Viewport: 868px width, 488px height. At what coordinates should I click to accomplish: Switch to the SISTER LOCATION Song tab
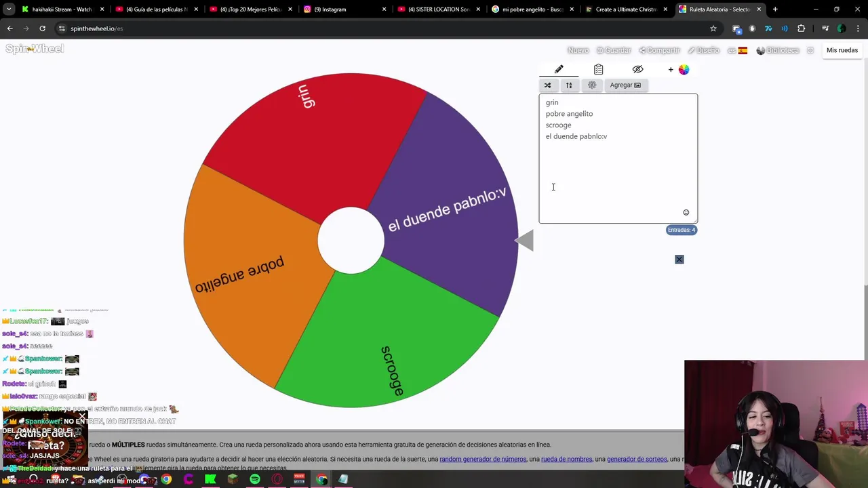[439, 9]
